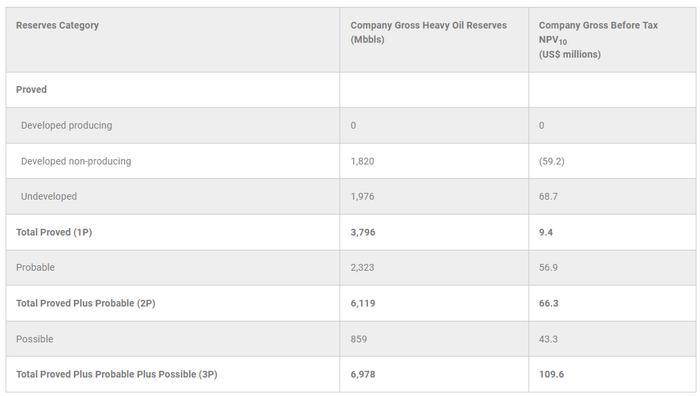Click the Developed producing row label
The image size is (700, 396).
click(x=67, y=125)
